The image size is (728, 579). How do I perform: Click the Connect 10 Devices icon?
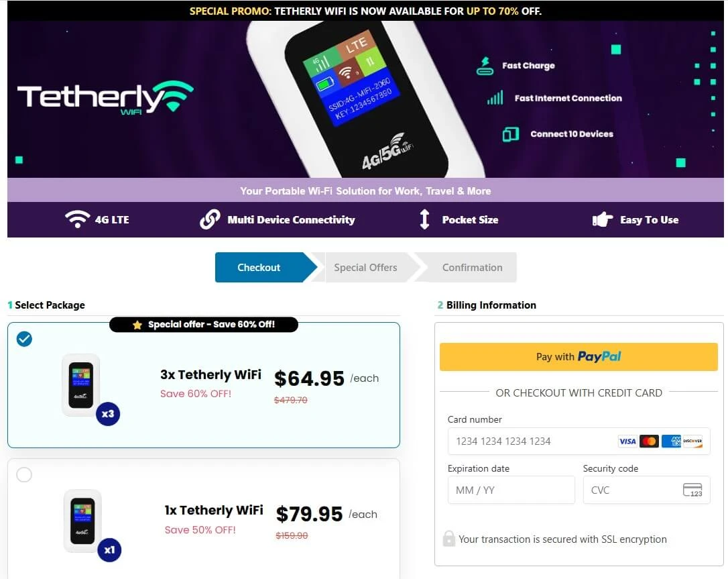pos(510,134)
